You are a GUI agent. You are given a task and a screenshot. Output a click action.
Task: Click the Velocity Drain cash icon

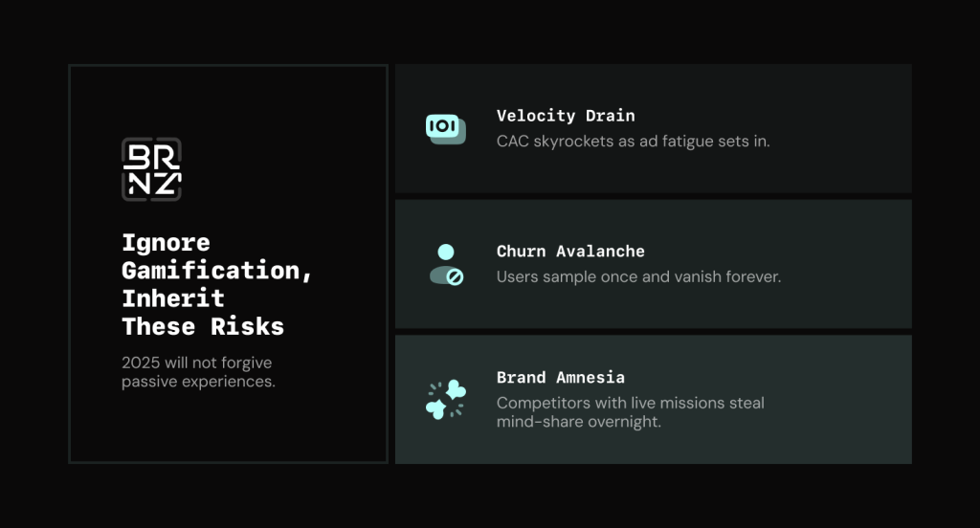[x=446, y=129]
